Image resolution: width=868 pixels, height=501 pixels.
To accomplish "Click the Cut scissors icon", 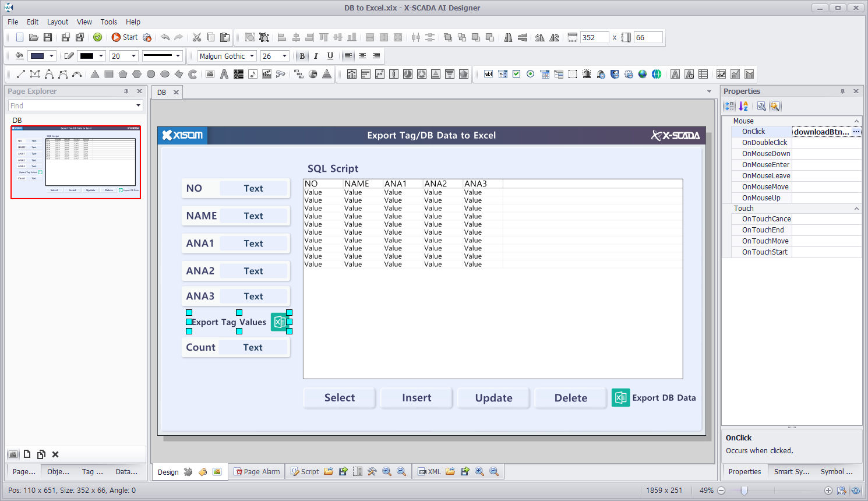I will pos(197,37).
